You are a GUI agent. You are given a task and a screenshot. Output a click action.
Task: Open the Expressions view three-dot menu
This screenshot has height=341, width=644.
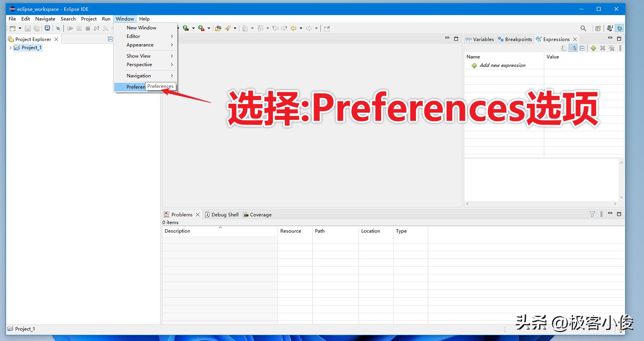tap(620, 48)
